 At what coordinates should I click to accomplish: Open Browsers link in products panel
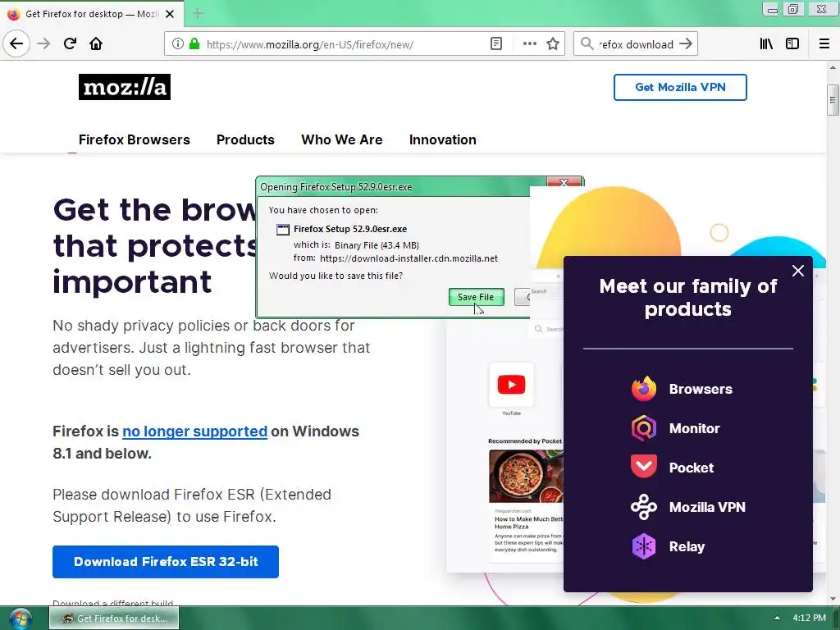[701, 389]
